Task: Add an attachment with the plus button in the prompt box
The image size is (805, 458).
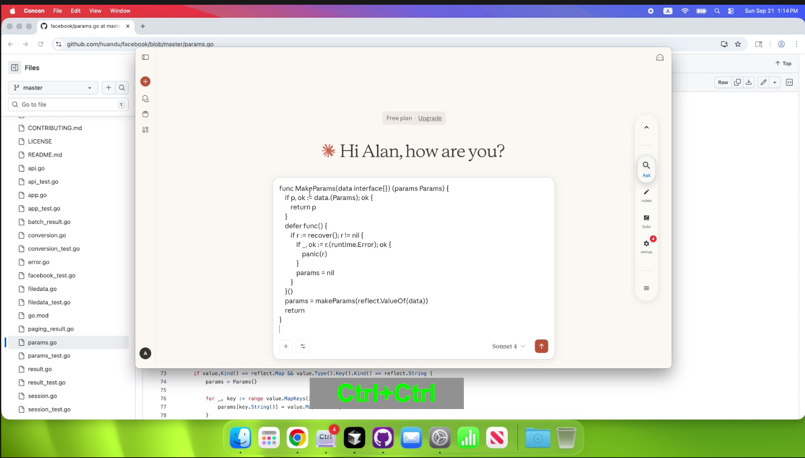Action: (x=286, y=346)
